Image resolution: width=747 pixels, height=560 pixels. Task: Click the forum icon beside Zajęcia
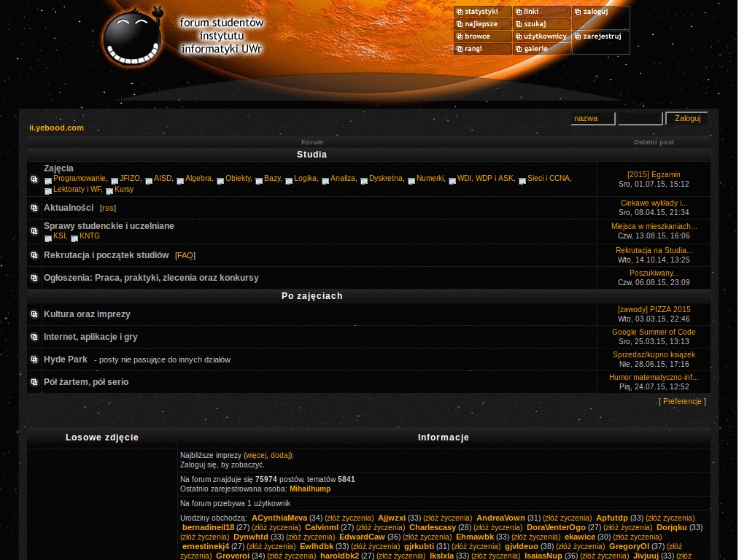(x=34, y=179)
